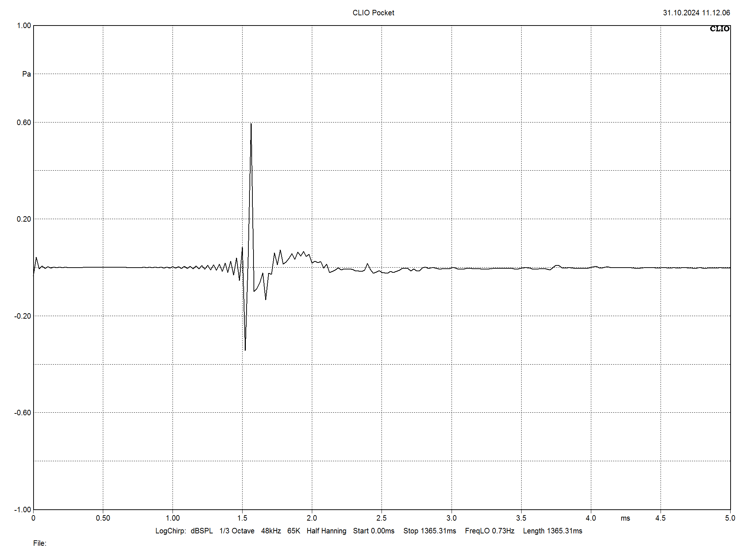Click the ms unit label
This screenshot has height=560, width=747.
click(625, 518)
